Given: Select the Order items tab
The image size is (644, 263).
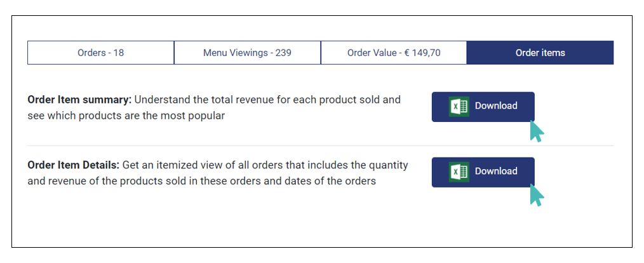Looking at the screenshot, I should coord(540,53).
